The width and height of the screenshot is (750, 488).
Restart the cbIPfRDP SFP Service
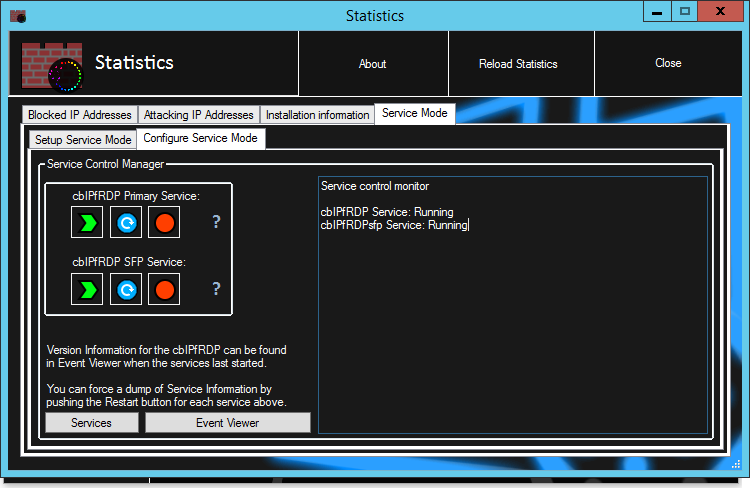pyautogui.click(x=126, y=289)
